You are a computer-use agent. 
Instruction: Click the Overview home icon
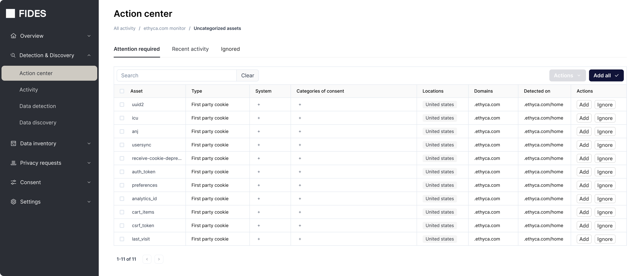pyautogui.click(x=13, y=36)
